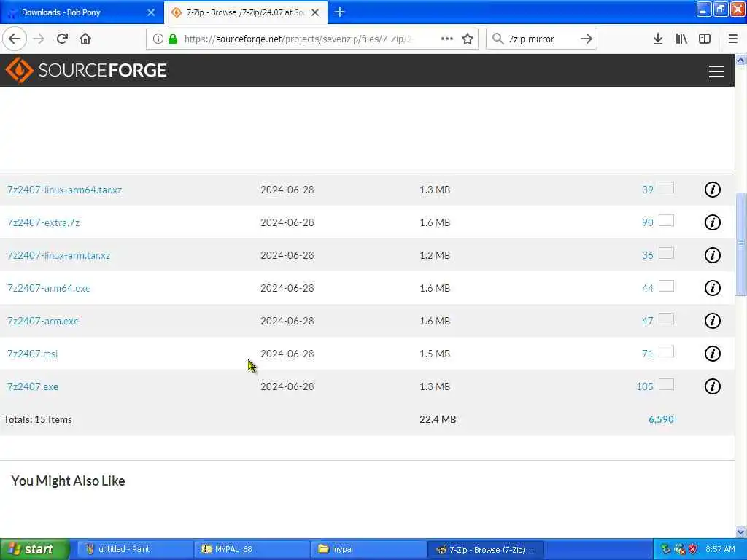View info for 7z2407-arm64.exe
The image size is (747, 560).
tap(712, 288)
